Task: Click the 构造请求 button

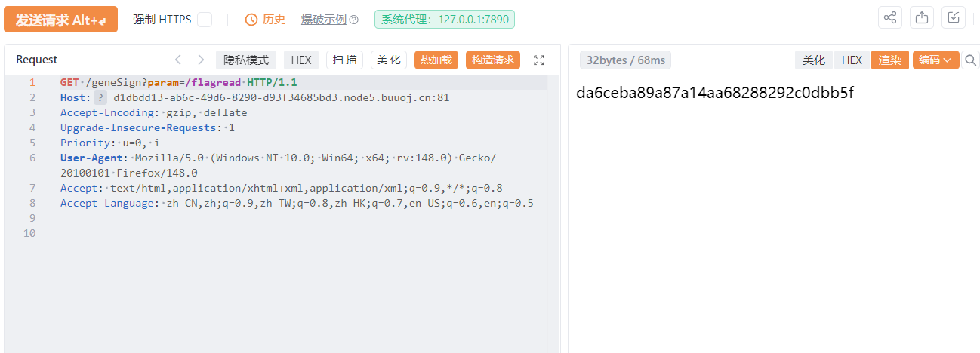Action: click(x=493, y=60)
